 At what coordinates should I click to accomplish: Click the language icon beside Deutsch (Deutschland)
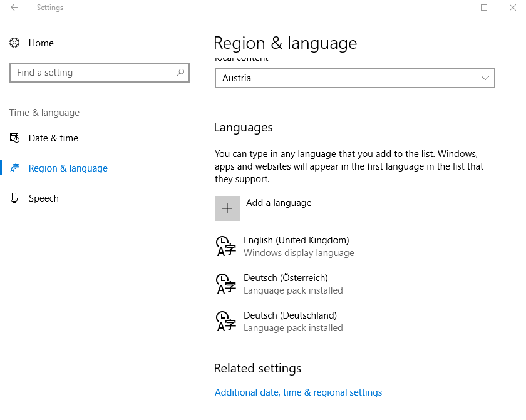[x=225, y=321]
